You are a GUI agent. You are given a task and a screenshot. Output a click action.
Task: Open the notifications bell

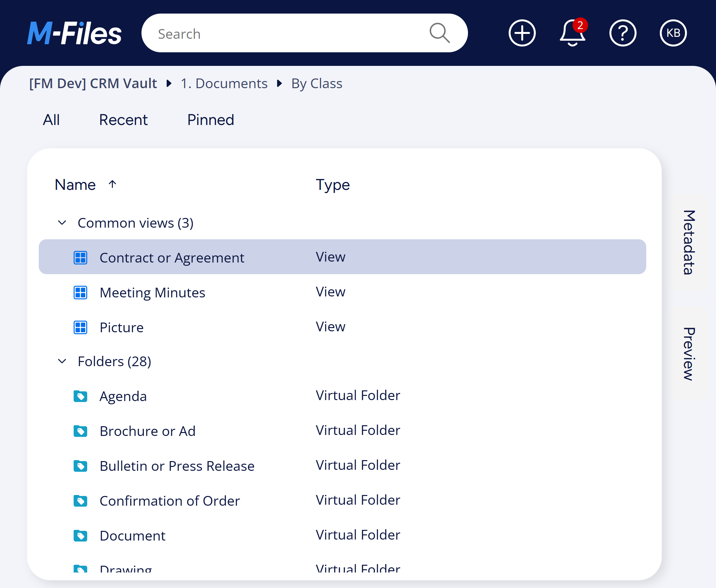(x=573, y=33)
